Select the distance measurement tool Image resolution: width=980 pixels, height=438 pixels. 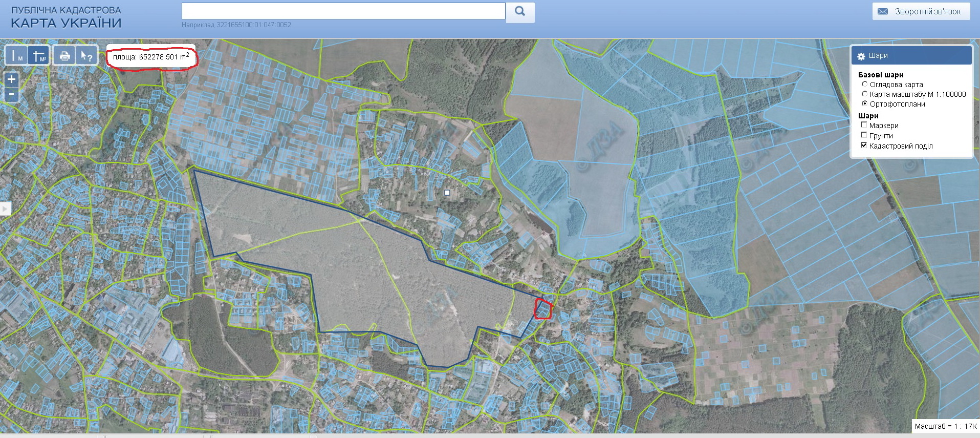(x=16, y=55)
